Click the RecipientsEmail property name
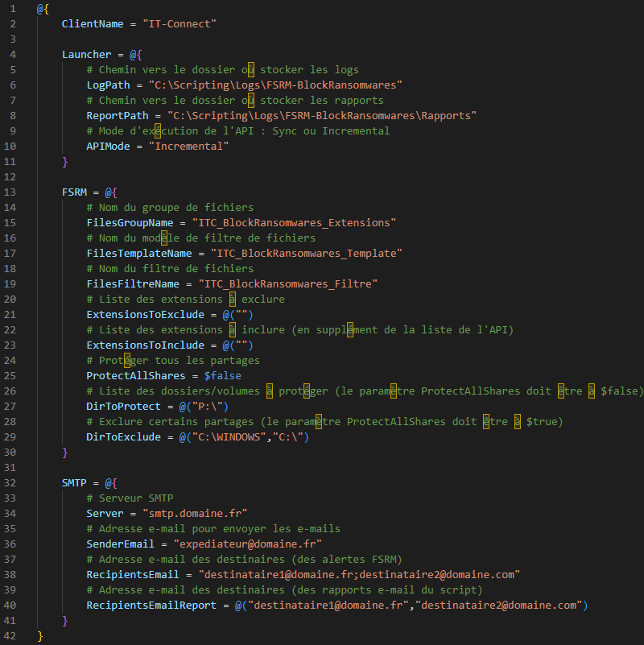Viewport: 644px width, 645px height. [x=132, y=574]
